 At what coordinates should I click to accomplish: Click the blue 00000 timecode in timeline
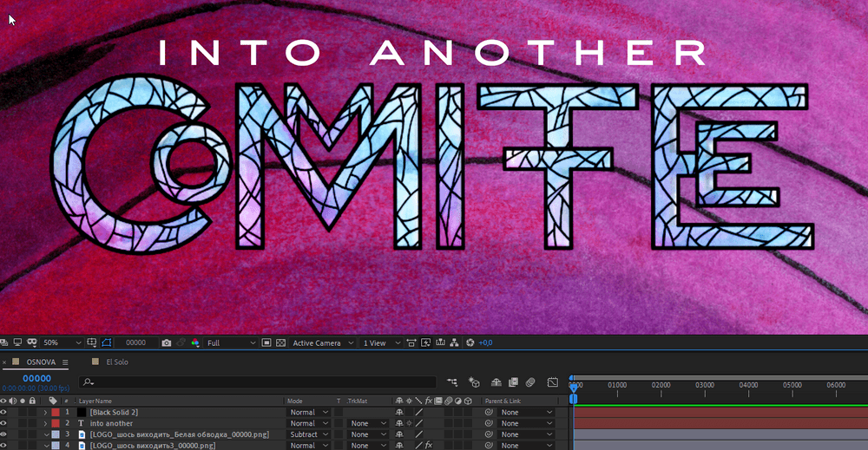pyautogui.click(x=36, y=379)
